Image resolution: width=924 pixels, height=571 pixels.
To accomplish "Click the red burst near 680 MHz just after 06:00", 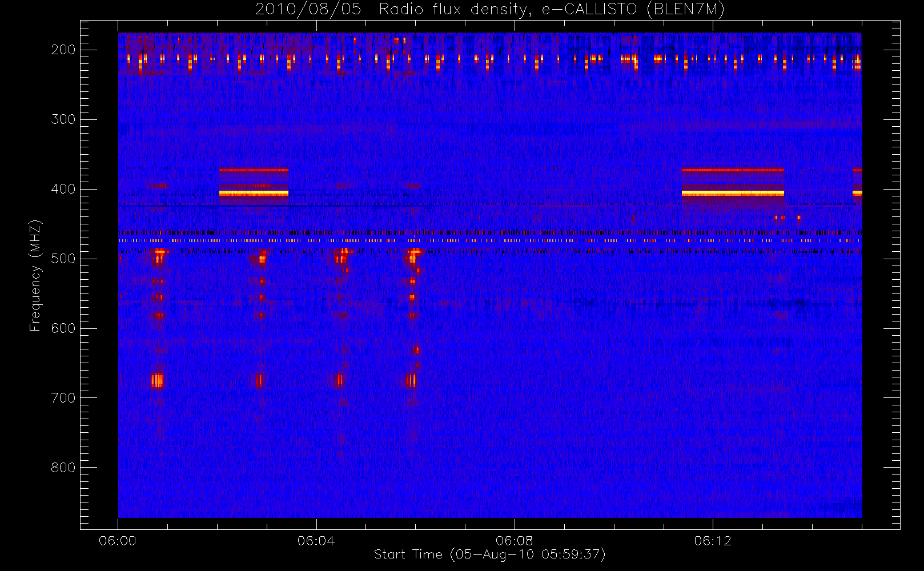I will click(157, 380).
